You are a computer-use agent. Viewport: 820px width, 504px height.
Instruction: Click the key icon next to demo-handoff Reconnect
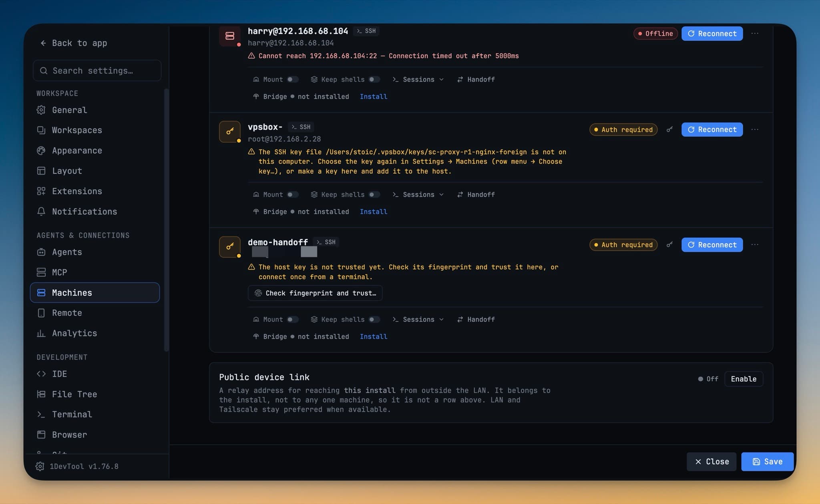669,245
